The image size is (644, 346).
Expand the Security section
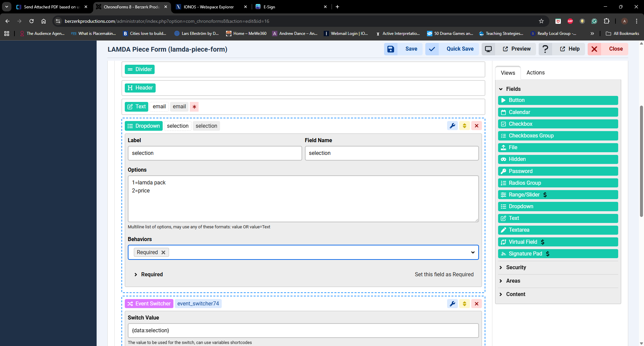click(x=516, y=267)
